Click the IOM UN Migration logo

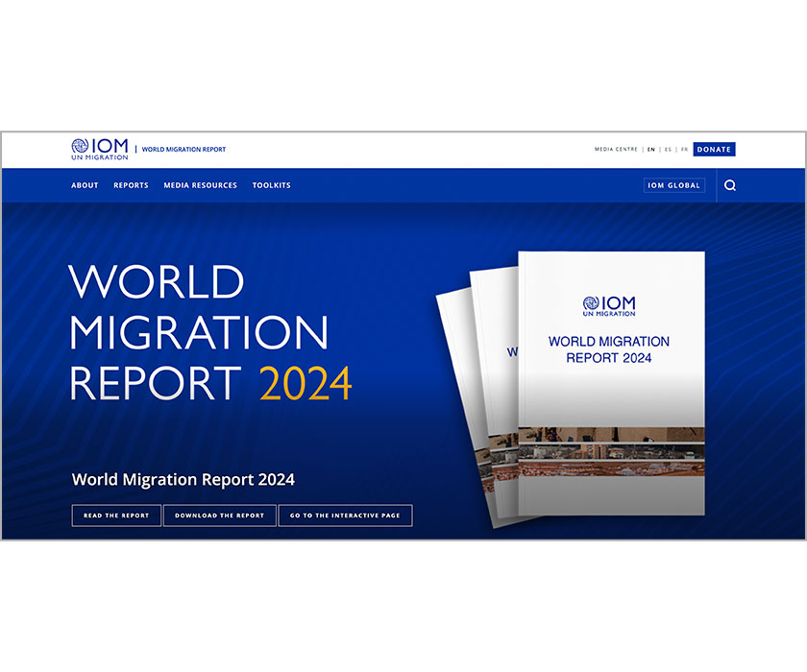click(x=100, y=149)
